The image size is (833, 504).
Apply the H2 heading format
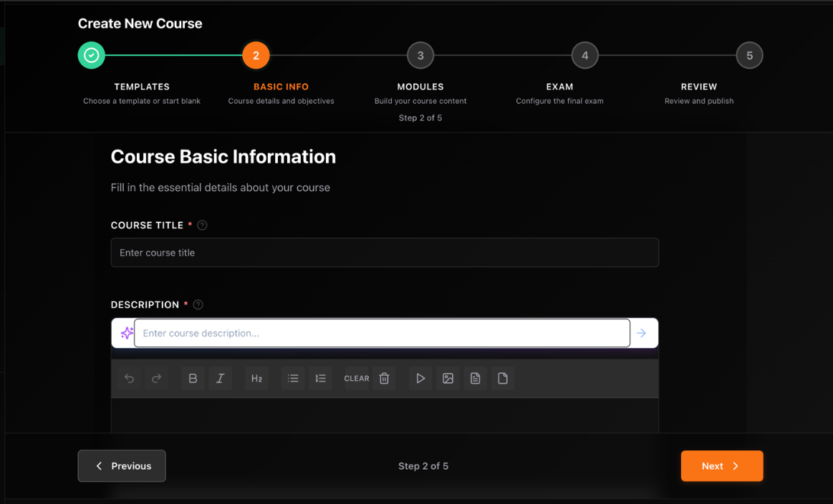coord(256,378)
